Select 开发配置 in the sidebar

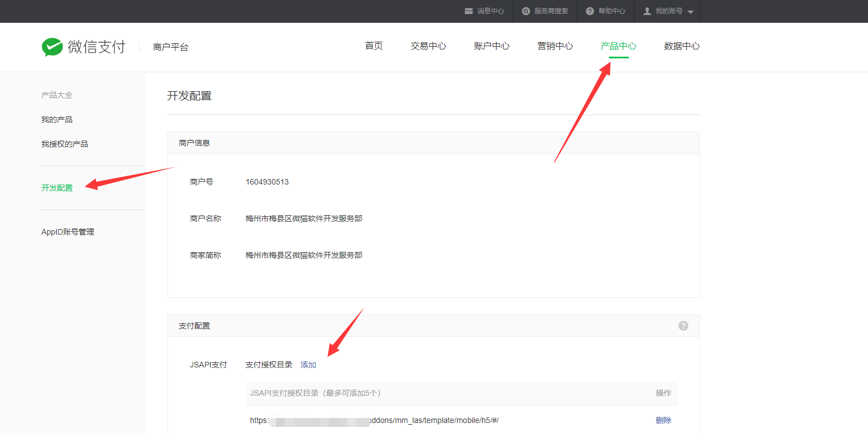click(57, 188)
